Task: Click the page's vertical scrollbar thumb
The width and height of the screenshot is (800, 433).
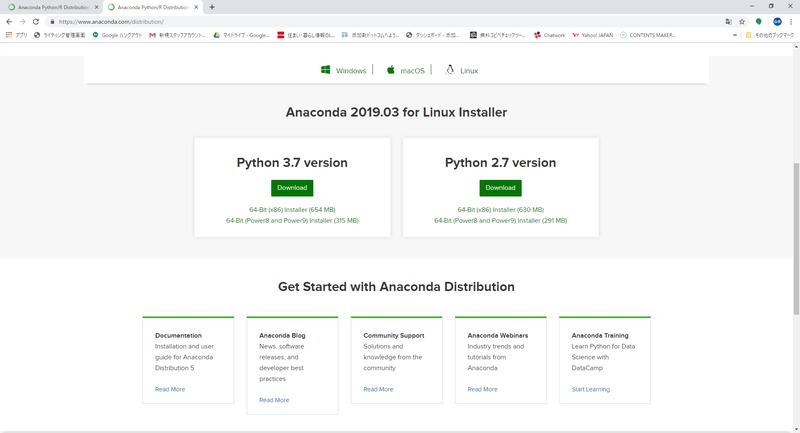Action: 796,239
